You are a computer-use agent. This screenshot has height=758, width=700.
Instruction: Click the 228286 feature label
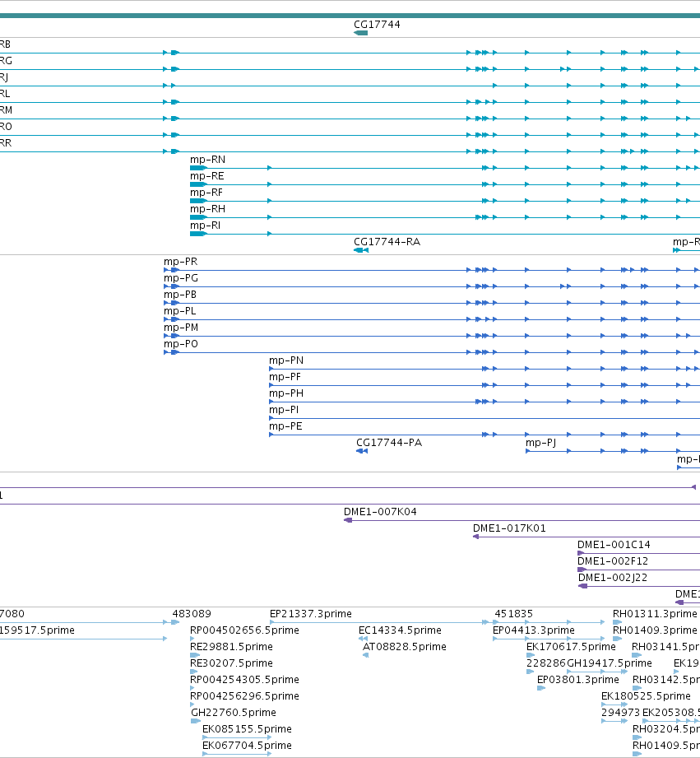point(546,663)
